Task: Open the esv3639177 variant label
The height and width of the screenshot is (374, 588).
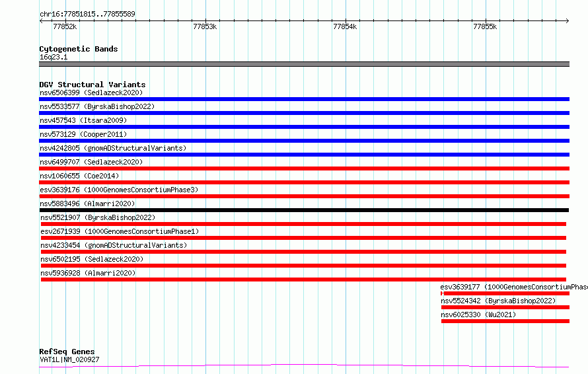Action: point(514,287)
